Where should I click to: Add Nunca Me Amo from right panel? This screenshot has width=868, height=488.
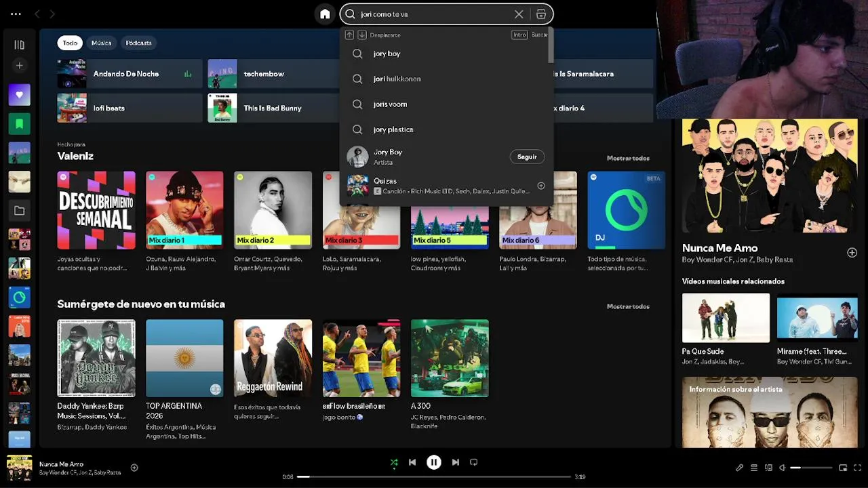tap(852, 253)
